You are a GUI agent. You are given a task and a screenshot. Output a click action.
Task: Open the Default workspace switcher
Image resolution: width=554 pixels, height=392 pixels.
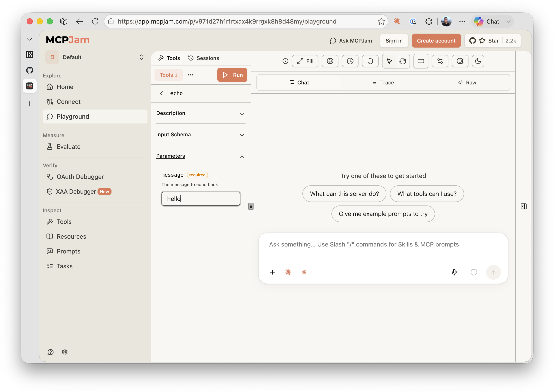point(95,57)
